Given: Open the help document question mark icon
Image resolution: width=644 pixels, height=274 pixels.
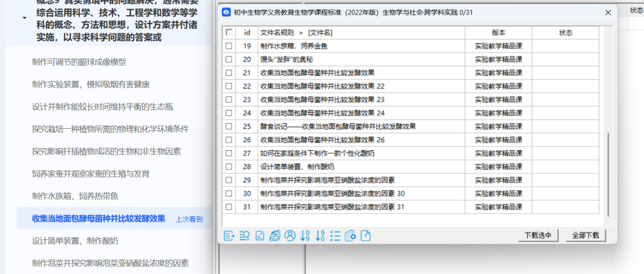Looking at the screenshot, I should (365, 236).
